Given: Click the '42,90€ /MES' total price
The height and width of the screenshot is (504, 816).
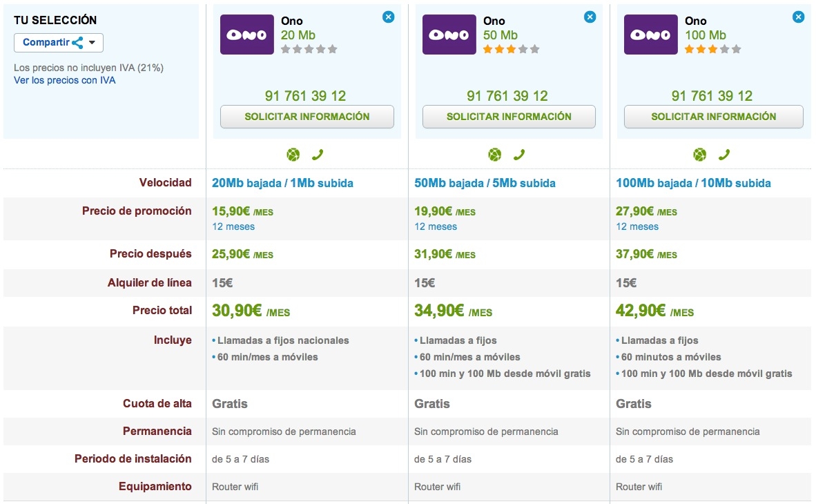Looking at the screenshot, I should [x=654, y=311].
